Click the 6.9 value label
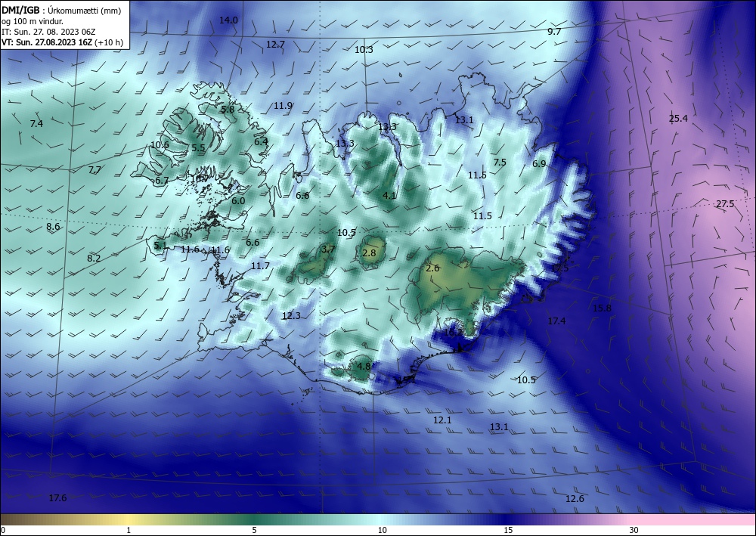The width and height of the screenshot is (756, 536). click(x=539, y=164)
